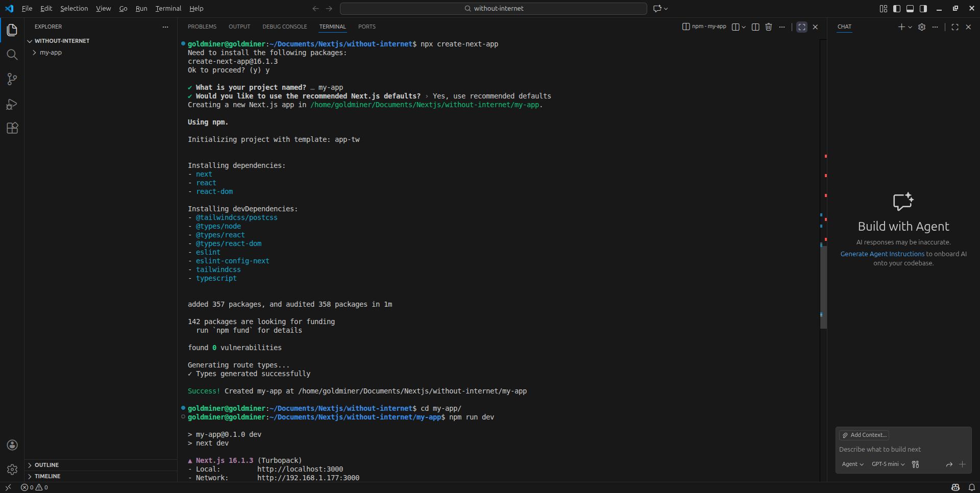
Task: Open the Search view in activity bar
Action: [12, 55]
